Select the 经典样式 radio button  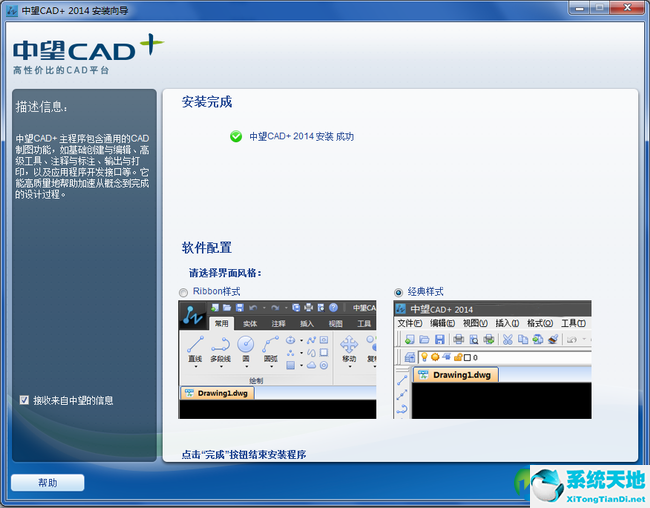398,292
